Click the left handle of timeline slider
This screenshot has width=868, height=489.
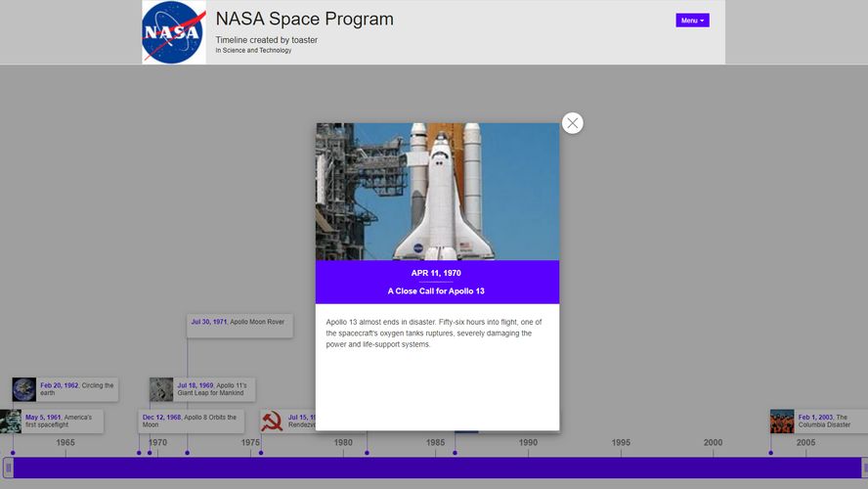(9, 468)
